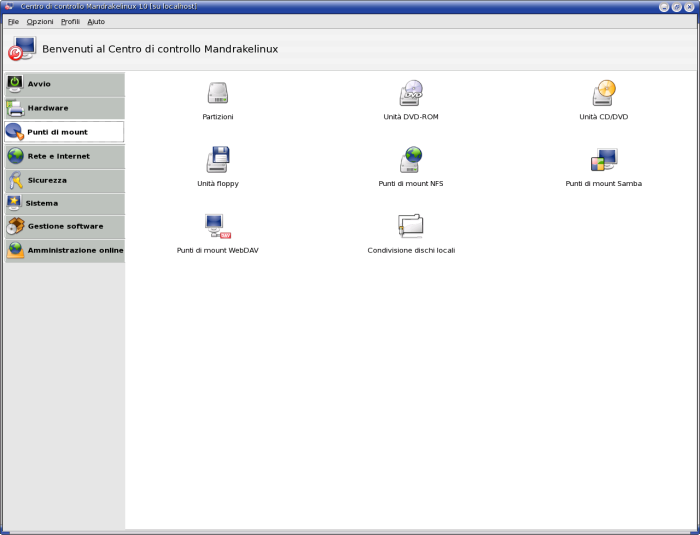The height and width of the screenshot is (535, 700).
Task: Switch to the Hardware category
Action: coord(64,108)
